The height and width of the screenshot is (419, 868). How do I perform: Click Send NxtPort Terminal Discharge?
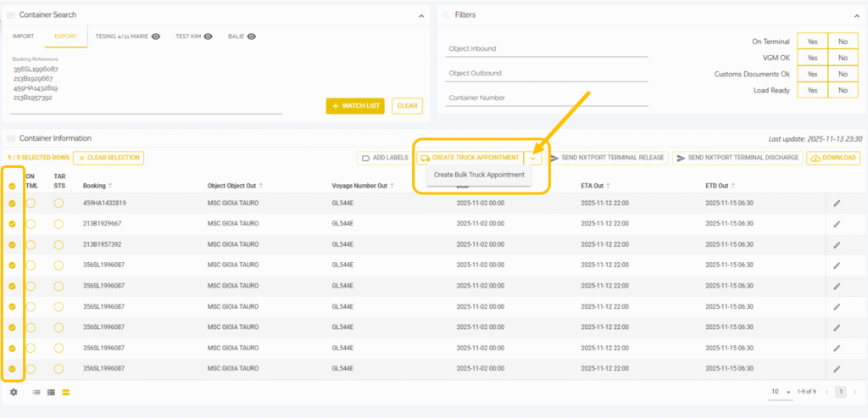(x=736, y=158)
